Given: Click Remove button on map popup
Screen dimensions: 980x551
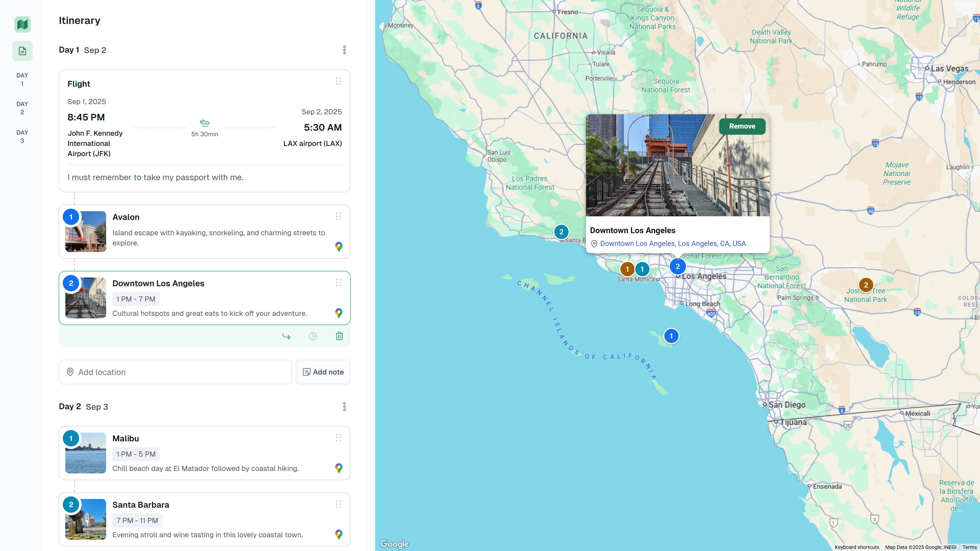Looking at the screenshot, I should click(x=742, y=126).
